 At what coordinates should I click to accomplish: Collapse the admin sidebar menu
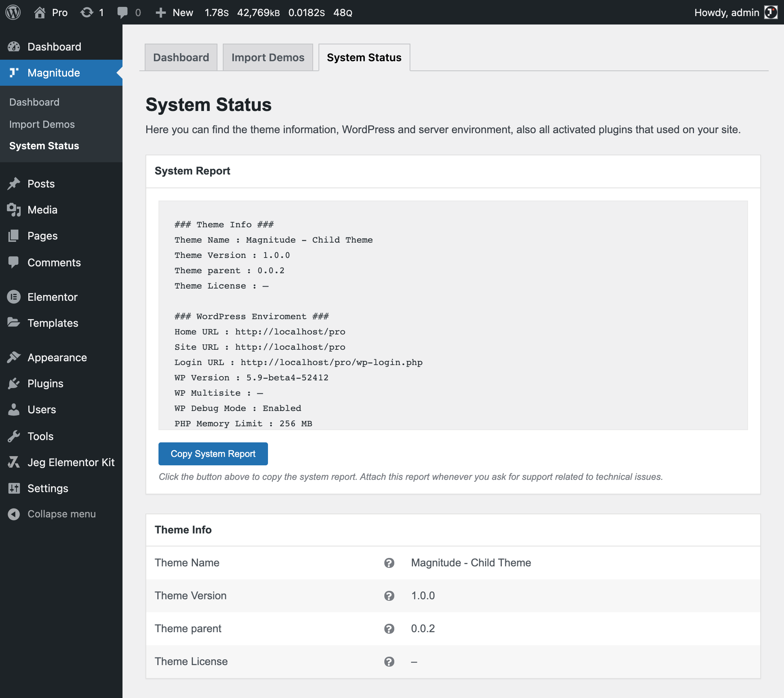61,514
